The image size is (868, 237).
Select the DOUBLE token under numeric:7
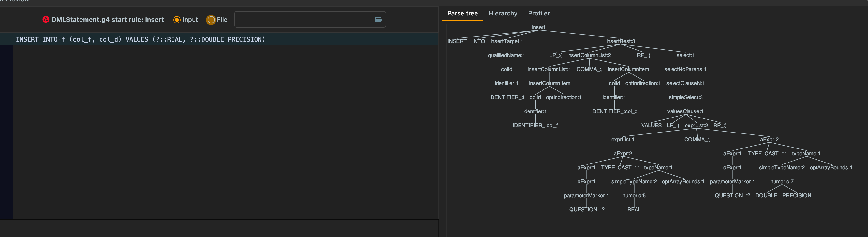pyautogui.click(x=766, y=195)
